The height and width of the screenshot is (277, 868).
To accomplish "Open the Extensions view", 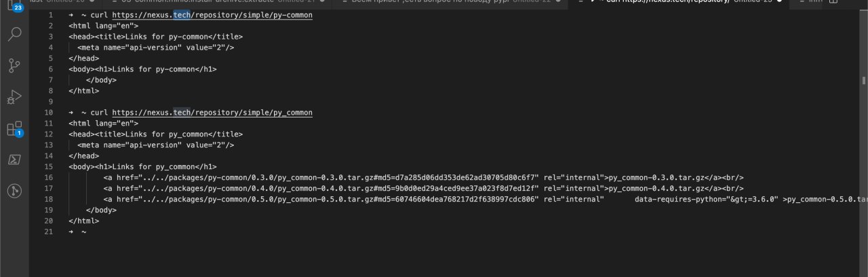I will click(x=14, y=129).
